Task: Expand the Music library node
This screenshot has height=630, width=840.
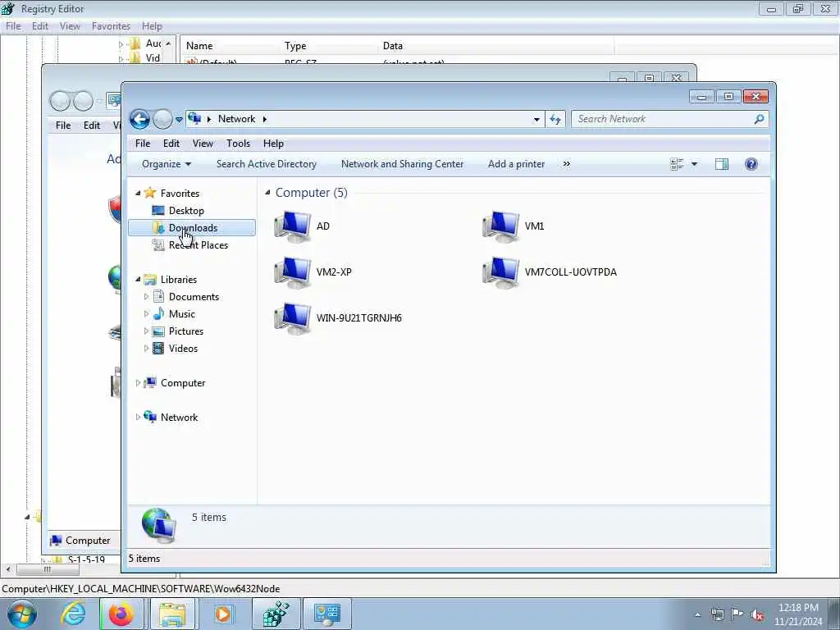Action: pyautogui.click(x=146, y=314)
